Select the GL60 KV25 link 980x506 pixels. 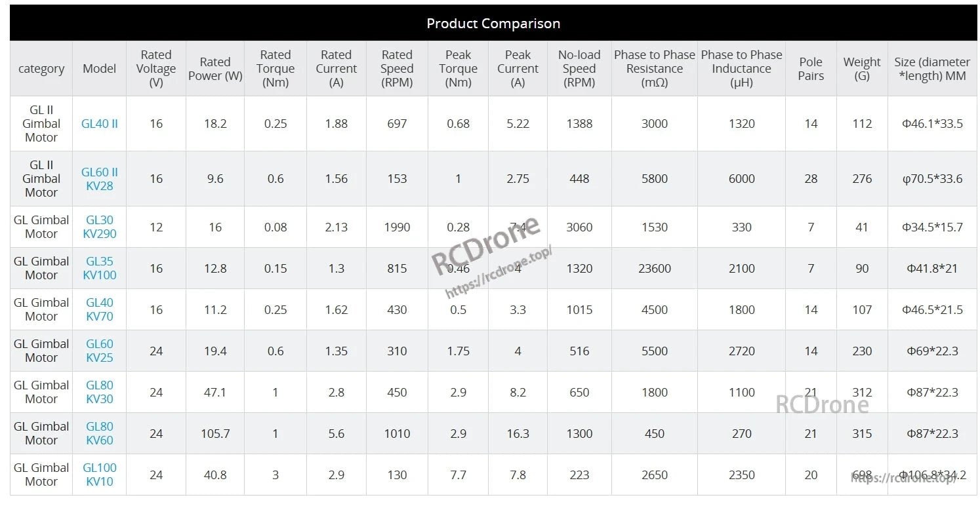coord(100,351)
